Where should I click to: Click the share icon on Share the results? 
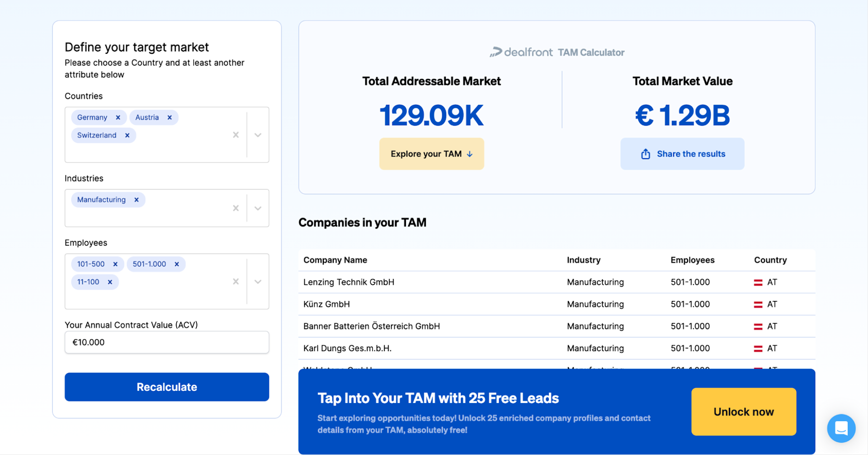point(645,154)
